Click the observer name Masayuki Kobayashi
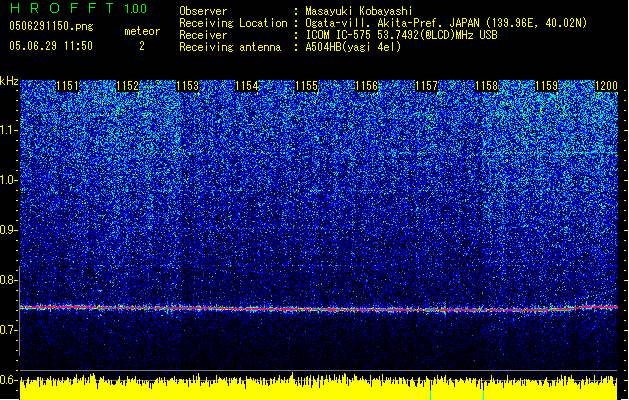This screenshot has width=629, height=400. click(x=359, y=11)
